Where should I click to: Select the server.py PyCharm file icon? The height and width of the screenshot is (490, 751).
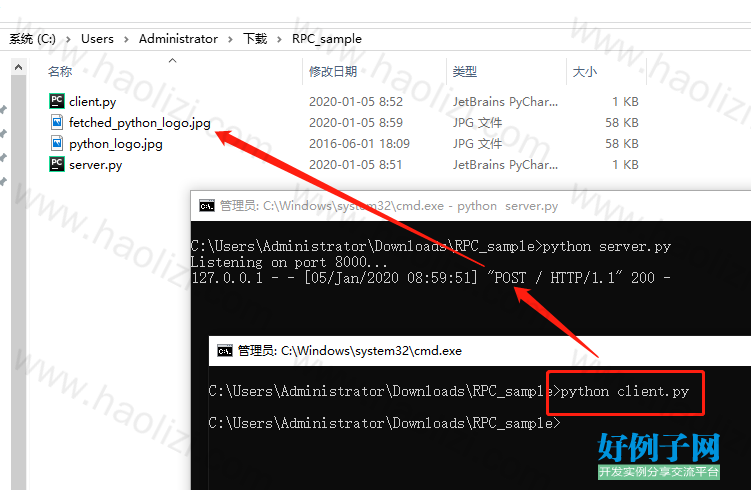click(x=57, y=164)
